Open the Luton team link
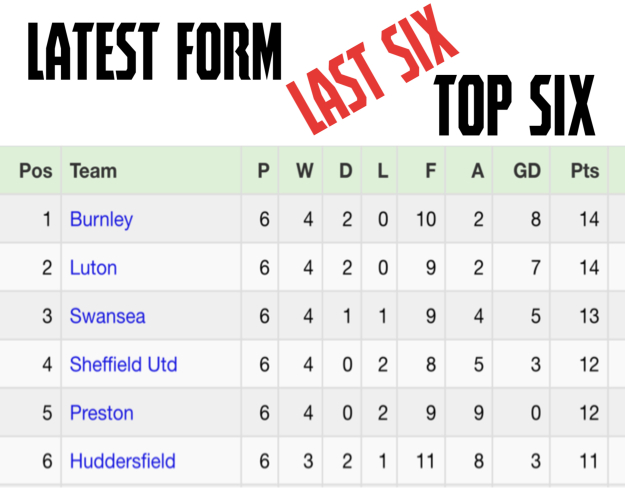Screen dimensions: 625x500 [x=93, y=267]
